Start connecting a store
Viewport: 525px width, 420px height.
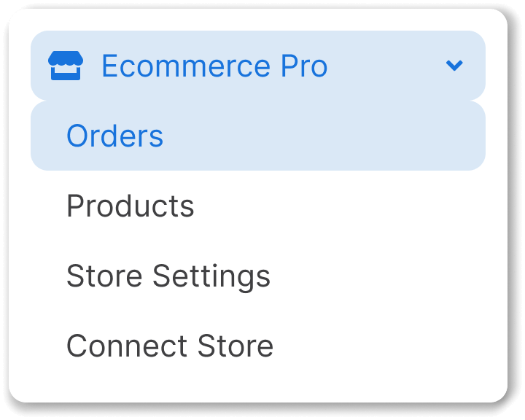[x=258, y=346]
